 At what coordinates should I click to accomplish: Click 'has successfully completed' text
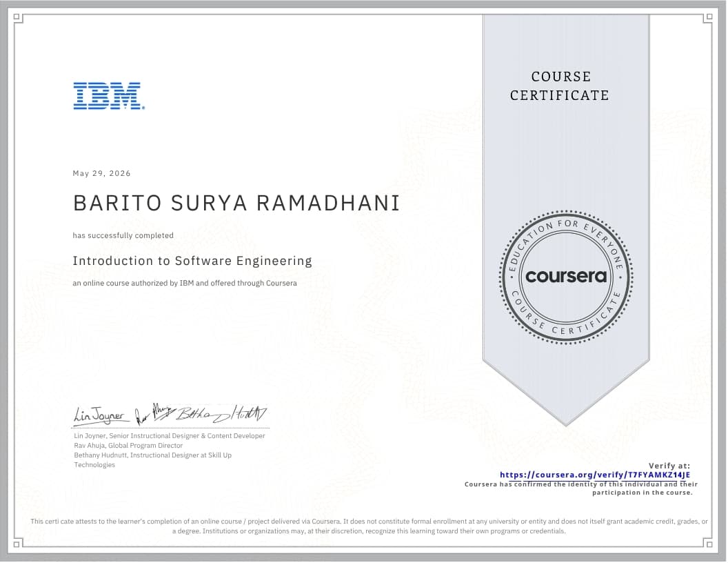click(x=123, y=235)
